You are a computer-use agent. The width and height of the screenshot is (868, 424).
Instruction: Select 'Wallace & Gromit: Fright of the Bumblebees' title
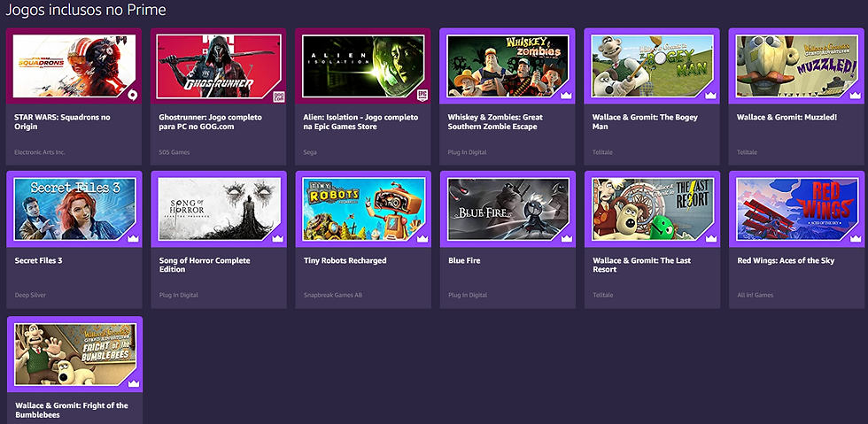click(72, 410)
